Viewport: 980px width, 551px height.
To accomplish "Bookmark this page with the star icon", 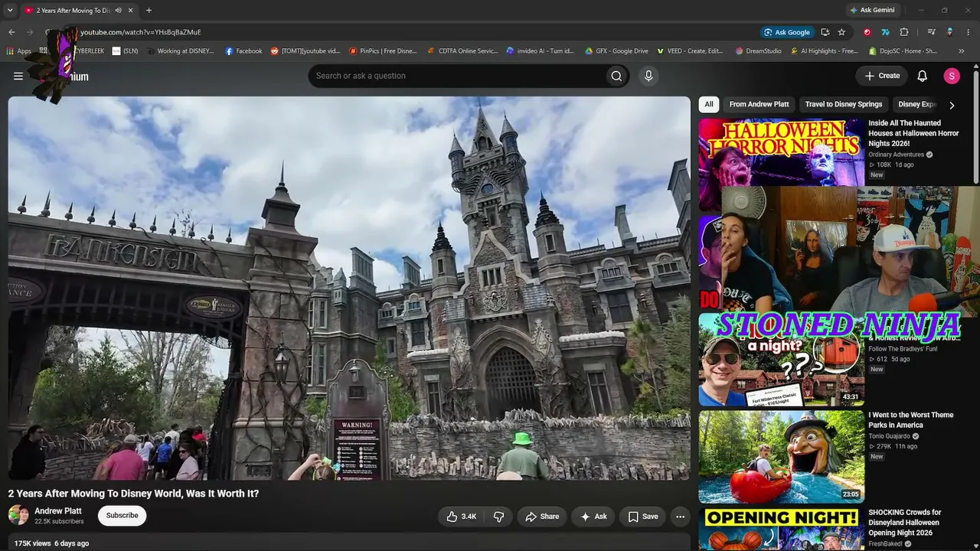I will click(841, 32).
